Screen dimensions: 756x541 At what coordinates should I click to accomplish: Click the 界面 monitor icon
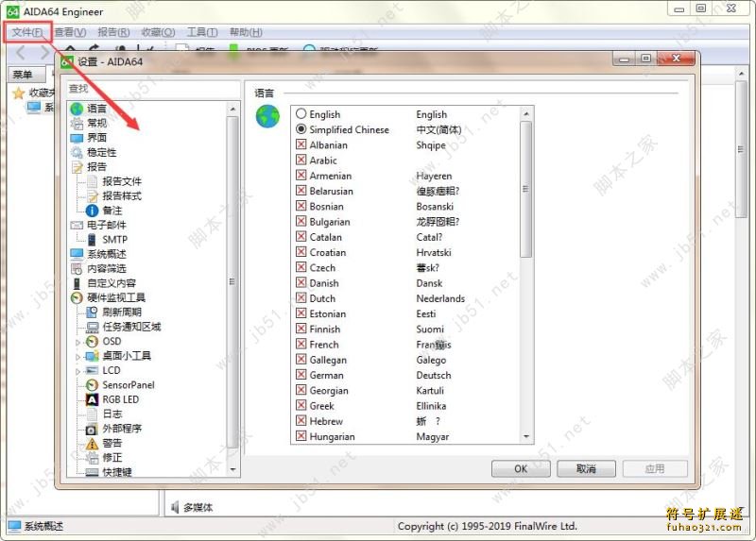tap(77, 138)
